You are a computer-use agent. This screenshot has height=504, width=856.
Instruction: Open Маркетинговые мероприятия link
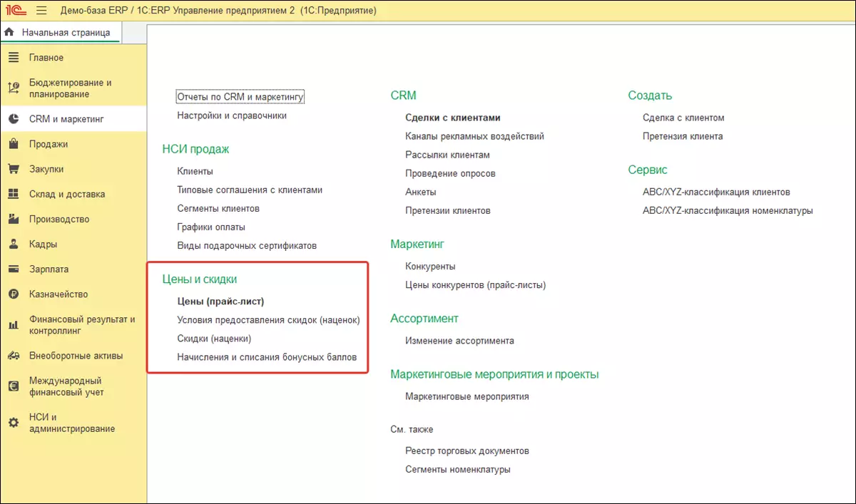(467, 396)
